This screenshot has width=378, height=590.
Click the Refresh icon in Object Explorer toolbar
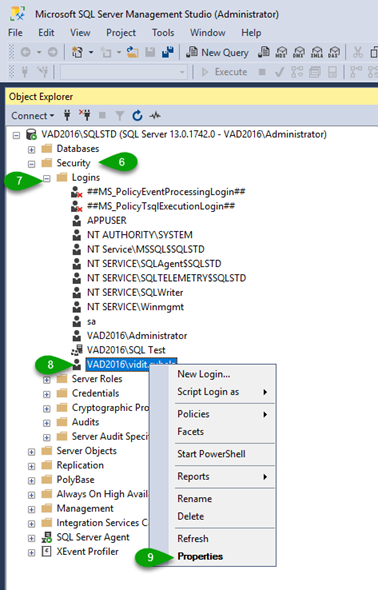pos(137,115)
